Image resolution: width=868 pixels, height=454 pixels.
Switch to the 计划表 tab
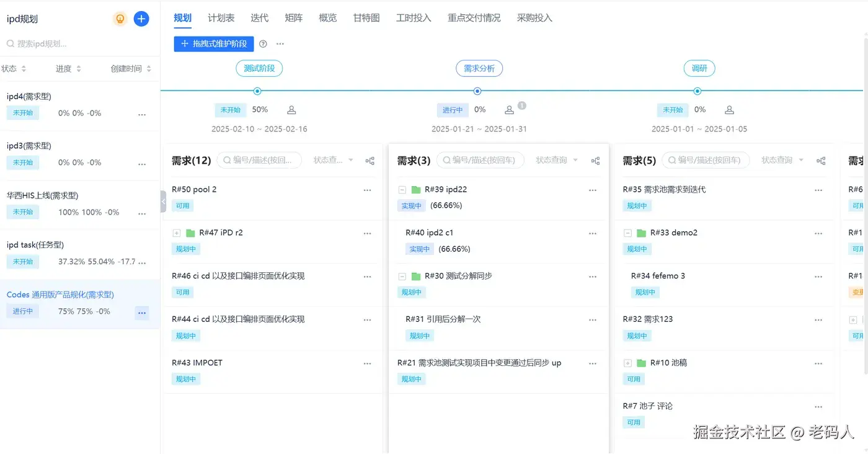(221, 18)
